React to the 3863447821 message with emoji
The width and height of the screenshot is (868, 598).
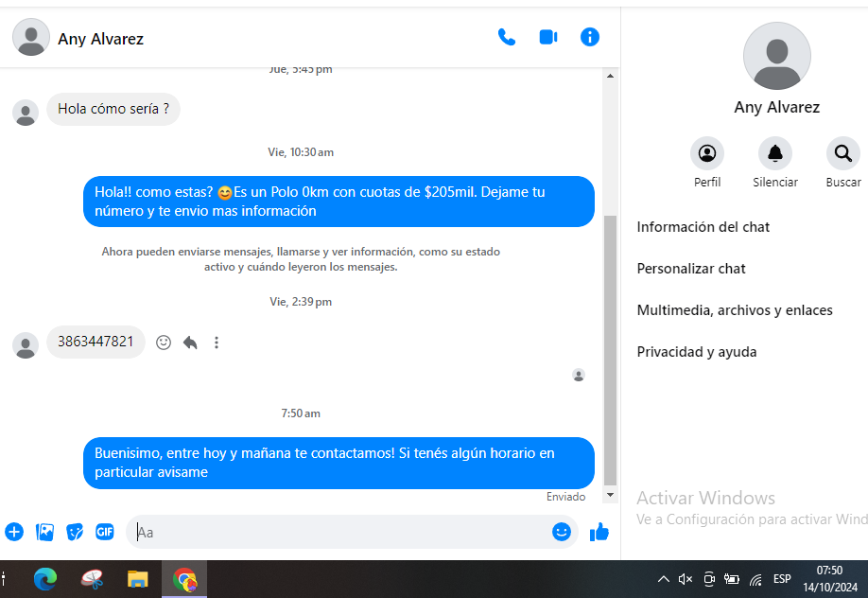click(x=164, y=343)
